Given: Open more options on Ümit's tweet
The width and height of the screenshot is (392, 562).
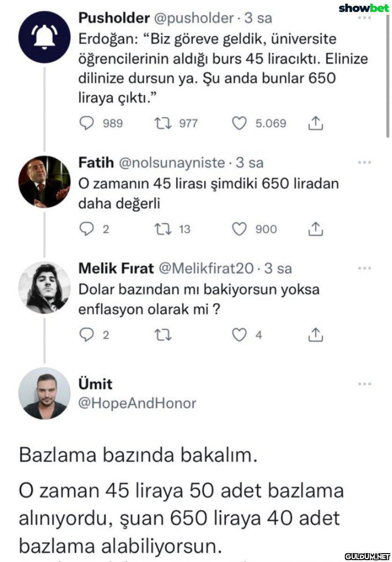Looking at the screenshot, I should tap(364, 384).
